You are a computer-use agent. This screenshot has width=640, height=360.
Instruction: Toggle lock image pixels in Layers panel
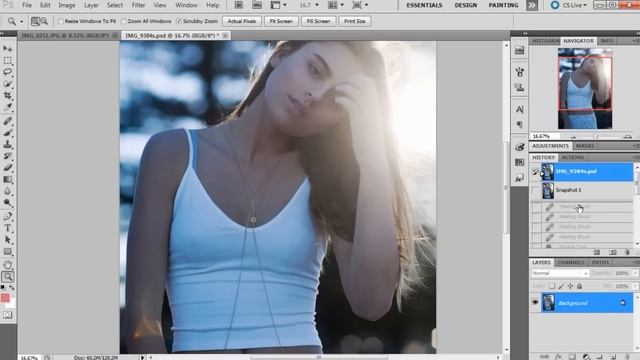pyautogui.click(x=561, y=286)
